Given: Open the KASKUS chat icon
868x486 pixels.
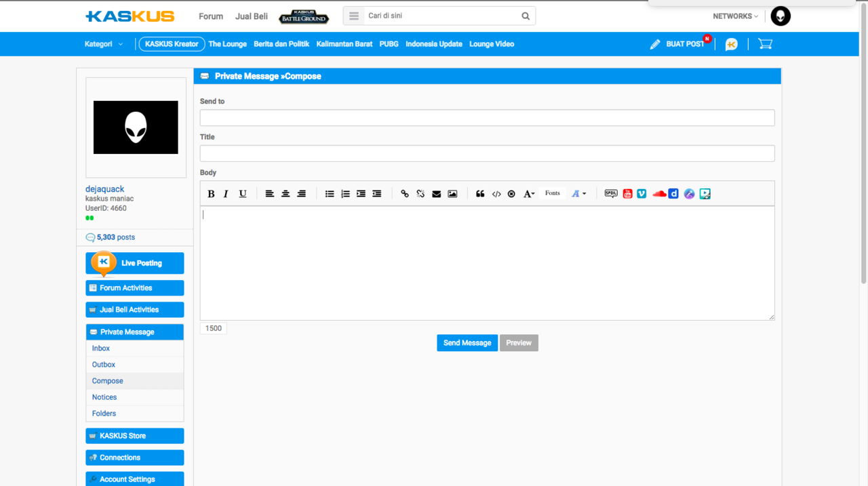Looking at the screenshot, I should [x=731, y=44].
